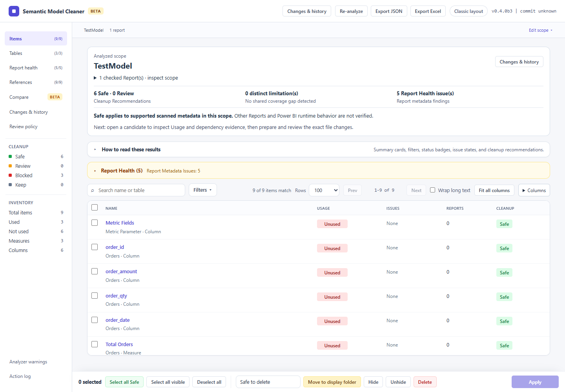This screenshot has height=392, width=565.
Task: Open Review policy in sidebar
Action: tap(36, 127)
